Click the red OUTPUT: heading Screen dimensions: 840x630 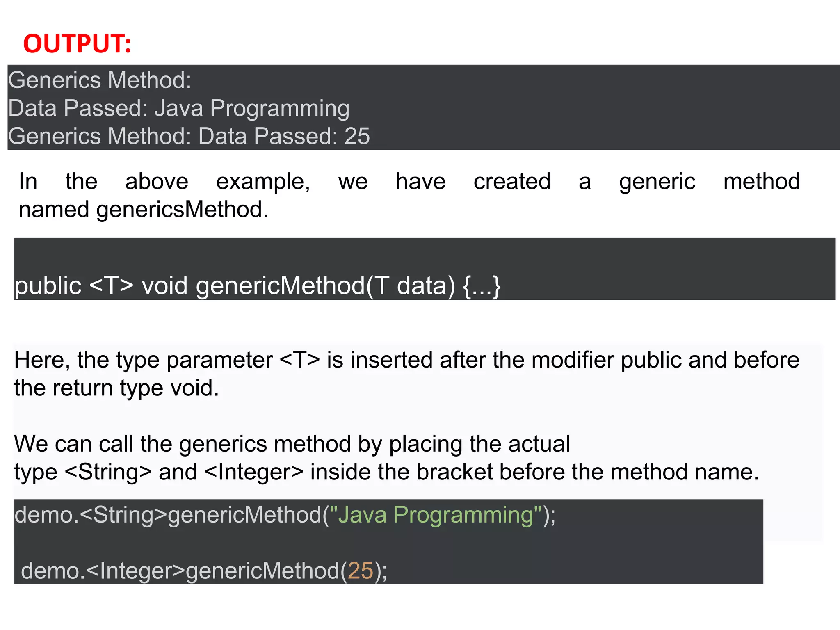click(x=77, y=43)
